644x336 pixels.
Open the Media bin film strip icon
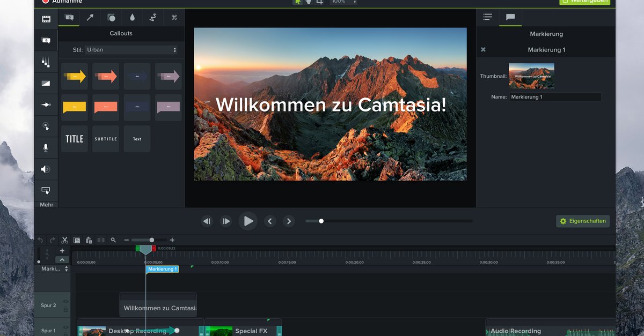point(46,19)
